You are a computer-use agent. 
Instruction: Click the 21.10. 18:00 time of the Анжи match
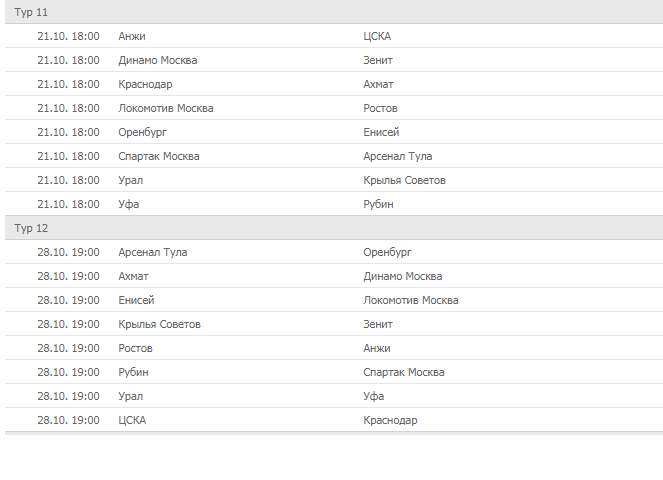coord(68,36)
